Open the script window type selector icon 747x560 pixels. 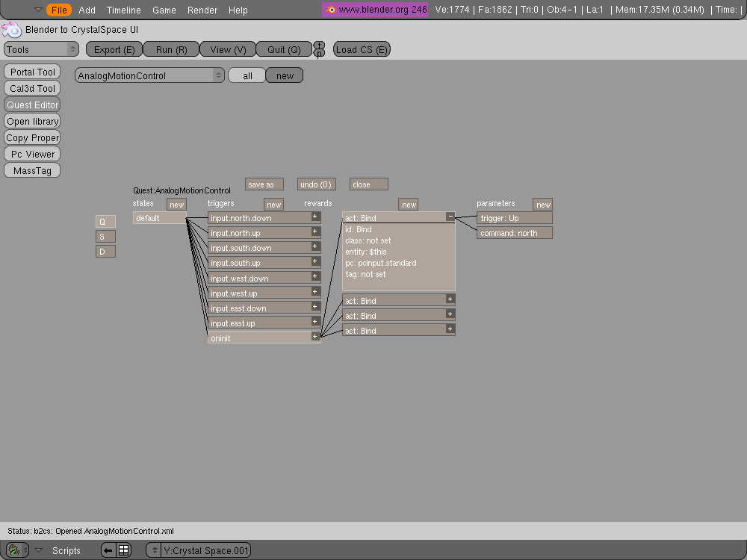(16, 550)
